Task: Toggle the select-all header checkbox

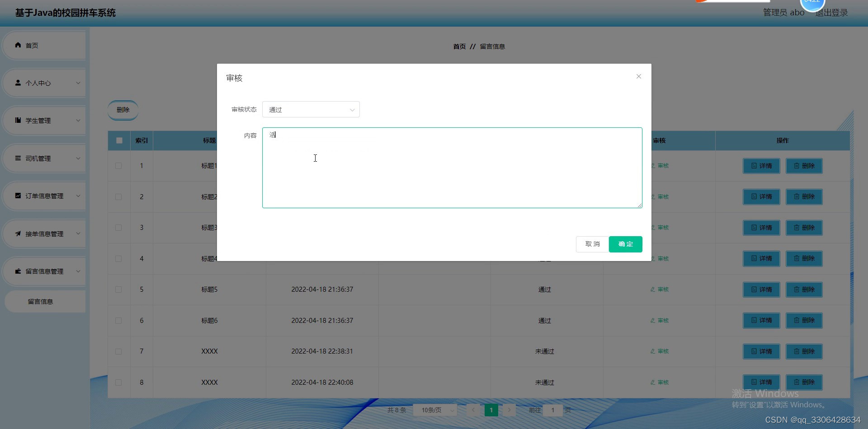Action: 119,140
